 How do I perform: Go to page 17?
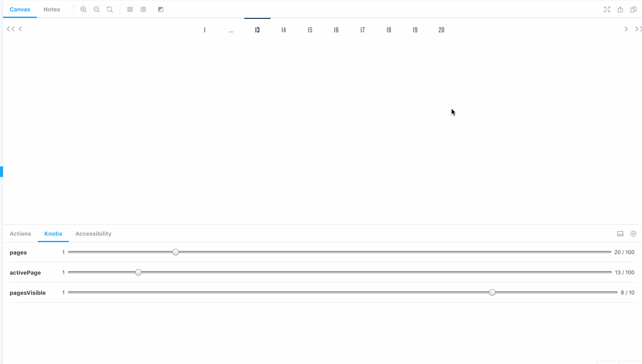(363, 30)
